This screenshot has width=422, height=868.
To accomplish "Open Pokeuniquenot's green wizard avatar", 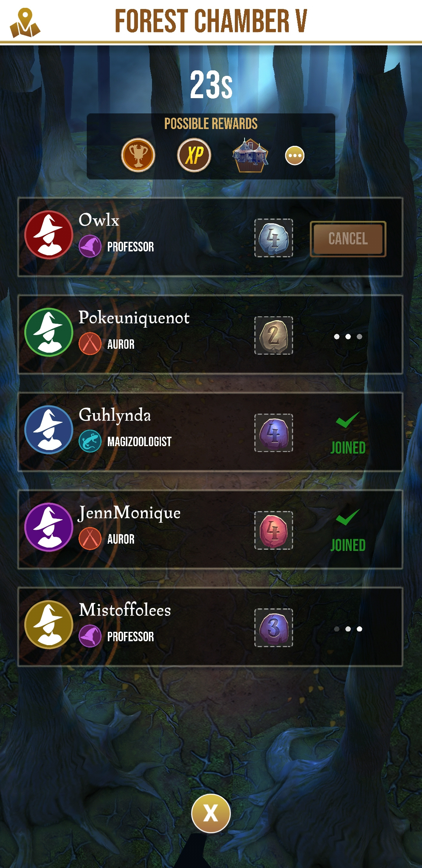I will click(49, 332).
